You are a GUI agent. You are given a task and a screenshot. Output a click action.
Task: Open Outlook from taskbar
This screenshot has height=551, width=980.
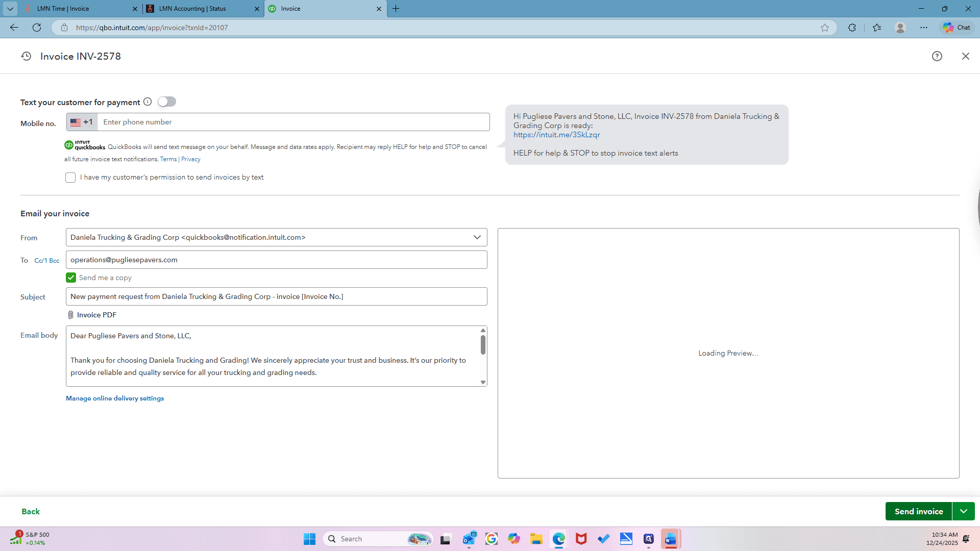(x=469, y=539)
